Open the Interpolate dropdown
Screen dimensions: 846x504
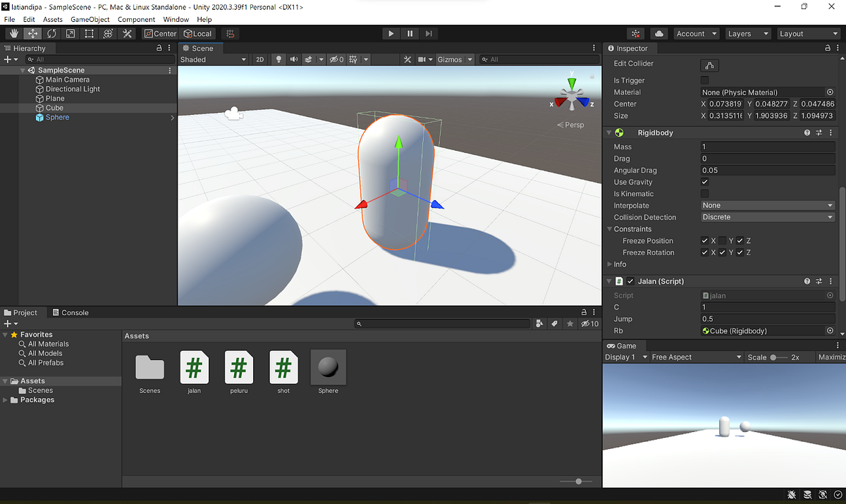pos(767,205)
